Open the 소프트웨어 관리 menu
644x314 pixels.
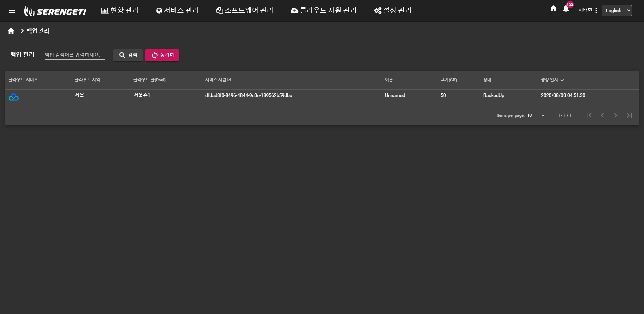[x=245, y=11]
